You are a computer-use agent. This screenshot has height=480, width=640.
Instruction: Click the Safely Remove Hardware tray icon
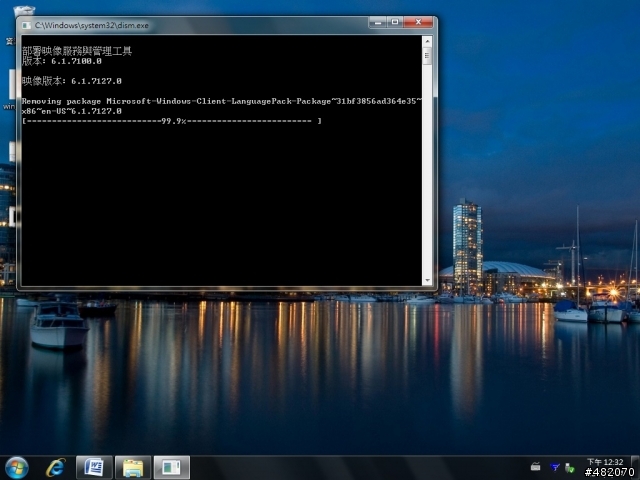pyautogui.click(x=570, y=467)
